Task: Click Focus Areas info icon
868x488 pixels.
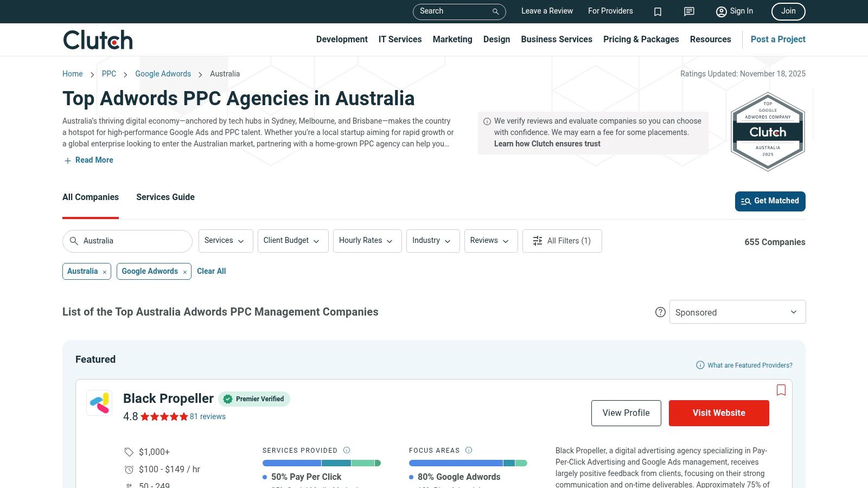Action: point(469,450)
